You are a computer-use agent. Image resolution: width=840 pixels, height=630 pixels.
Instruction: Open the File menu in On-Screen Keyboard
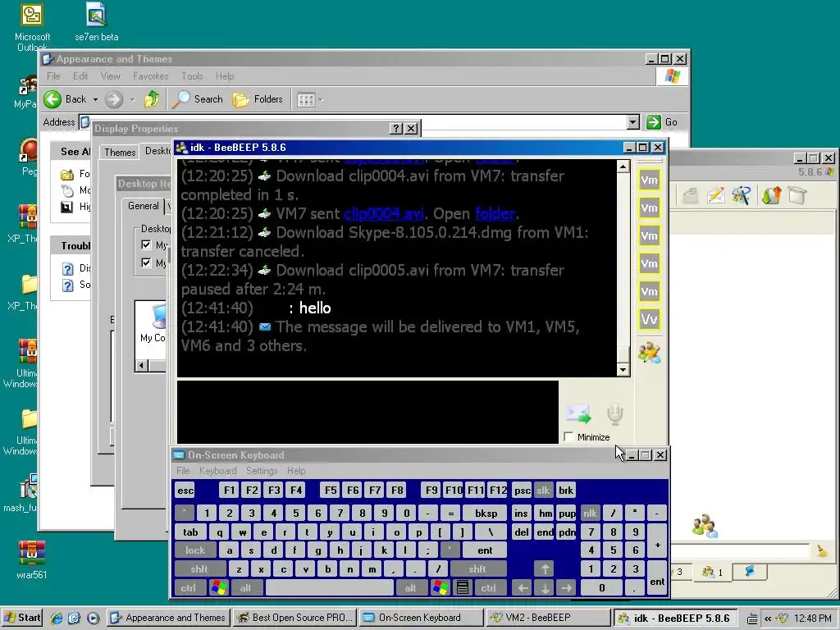(183, 470)
